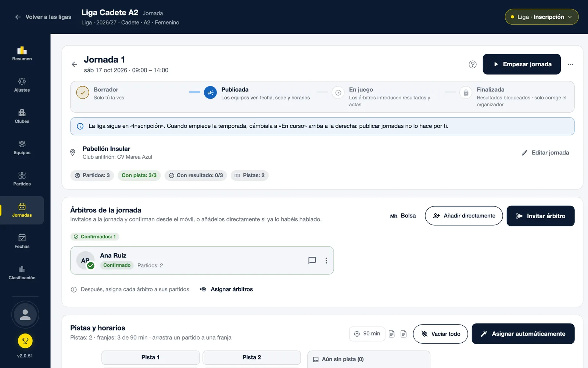The width and height of the screenshot is (588, 368).
Task: Open the user profile avatar
Action: point(25,315)
